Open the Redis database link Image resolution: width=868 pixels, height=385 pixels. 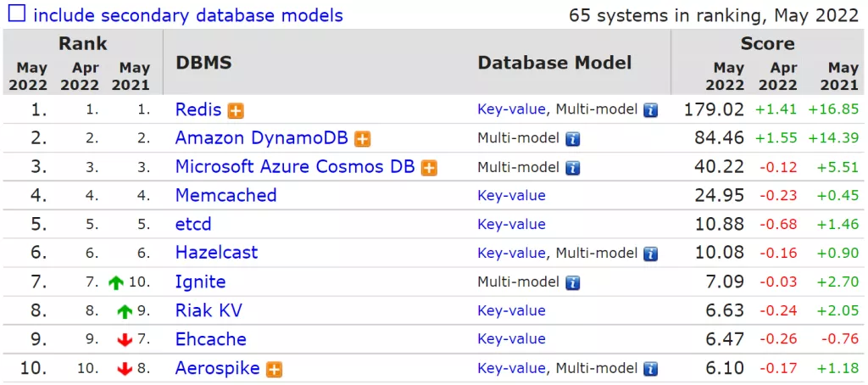pyautogui.click(x=198, y=109)
